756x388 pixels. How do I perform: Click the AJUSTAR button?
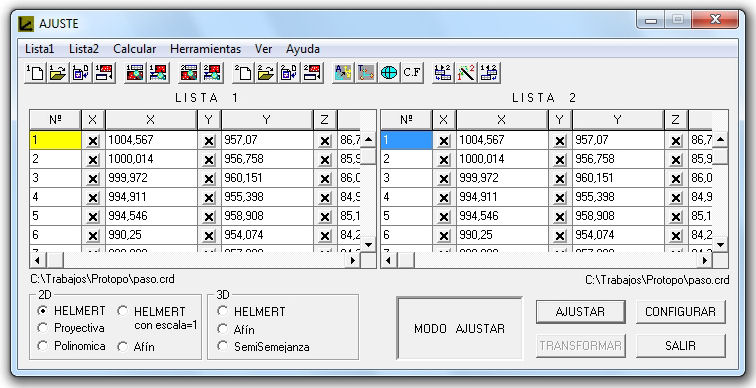click(580, 312)
